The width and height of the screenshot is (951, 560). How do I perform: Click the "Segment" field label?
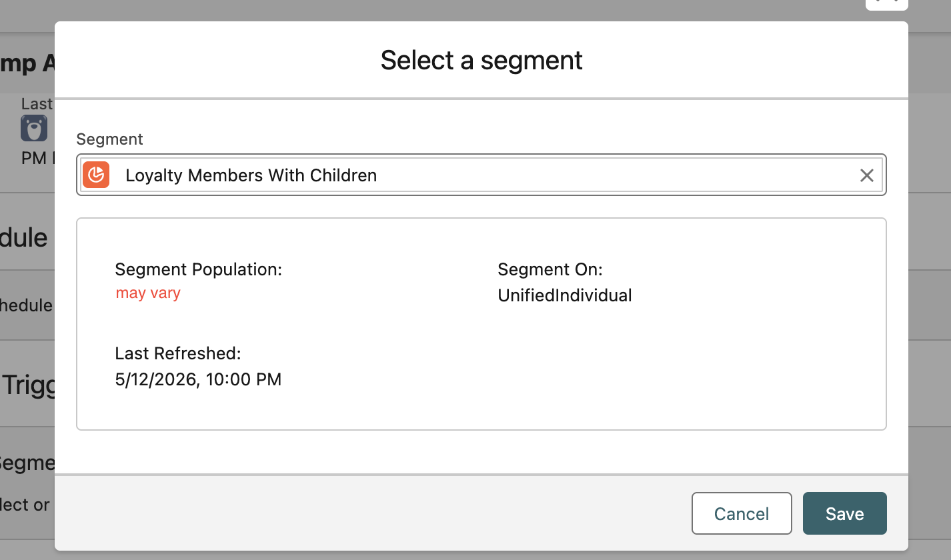coord(110,139)
